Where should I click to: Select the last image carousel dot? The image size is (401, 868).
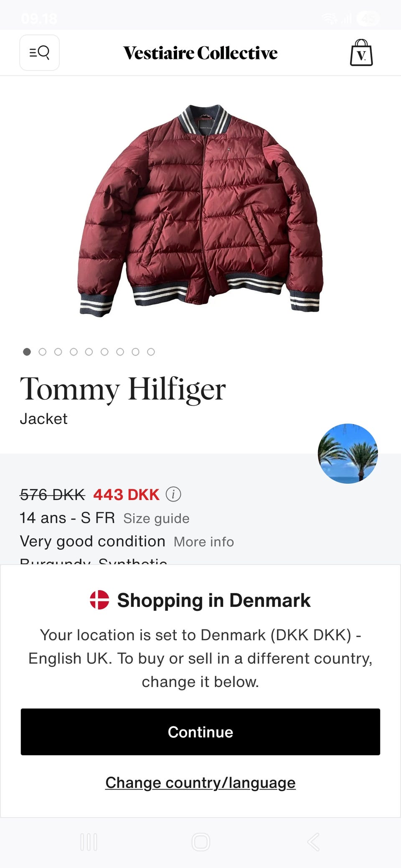point(151,352)
